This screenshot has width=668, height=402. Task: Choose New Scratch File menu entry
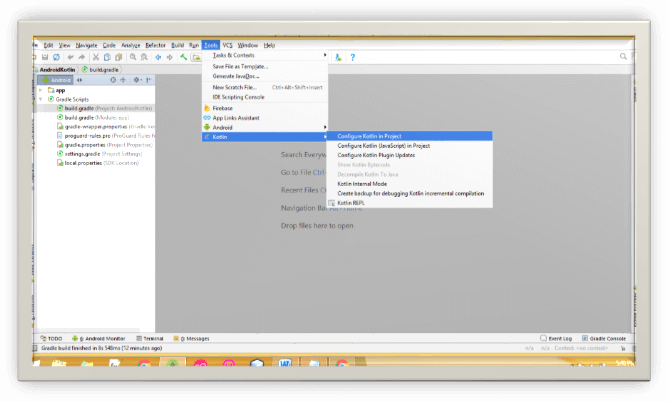tap(265, 87)
